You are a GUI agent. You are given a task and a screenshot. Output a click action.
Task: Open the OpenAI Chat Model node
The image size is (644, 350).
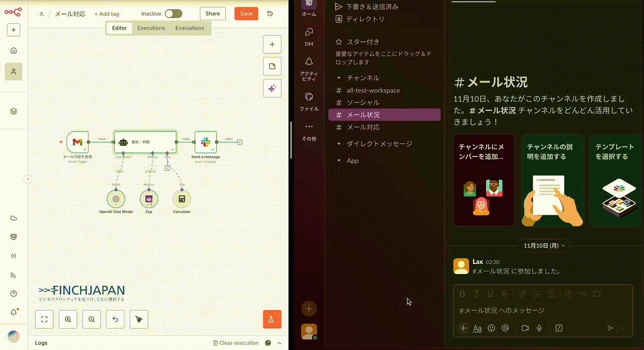pos(116,198)
